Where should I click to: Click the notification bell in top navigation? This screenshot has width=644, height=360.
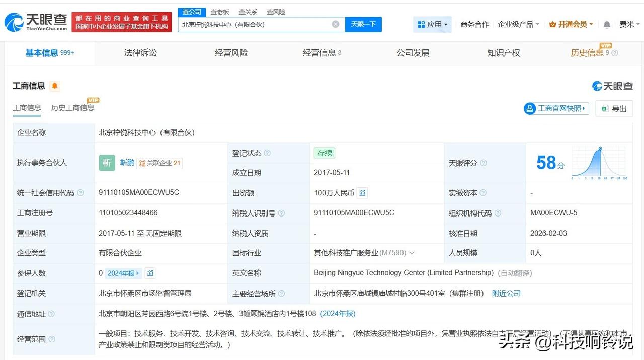pyautogui.click(x=607, y=24)
